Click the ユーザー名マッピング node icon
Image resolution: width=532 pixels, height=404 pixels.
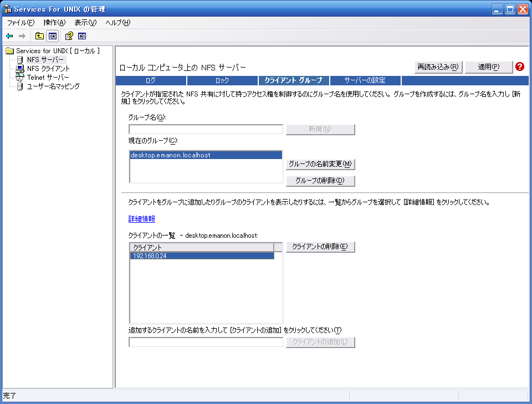(20, 86)
